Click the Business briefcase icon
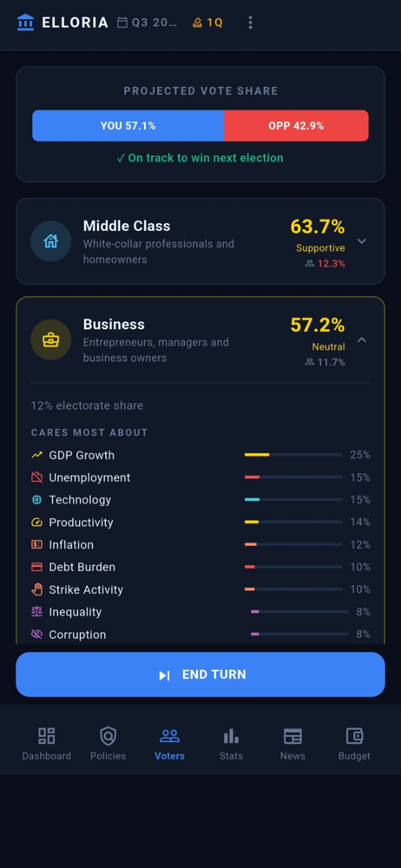This screenshot has width=401, height=868. pyautogui.click(x=50, y=339)
